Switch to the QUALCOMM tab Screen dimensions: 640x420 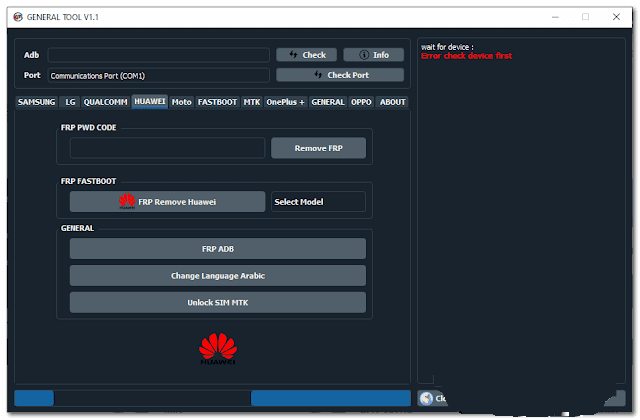click(105, 102)
